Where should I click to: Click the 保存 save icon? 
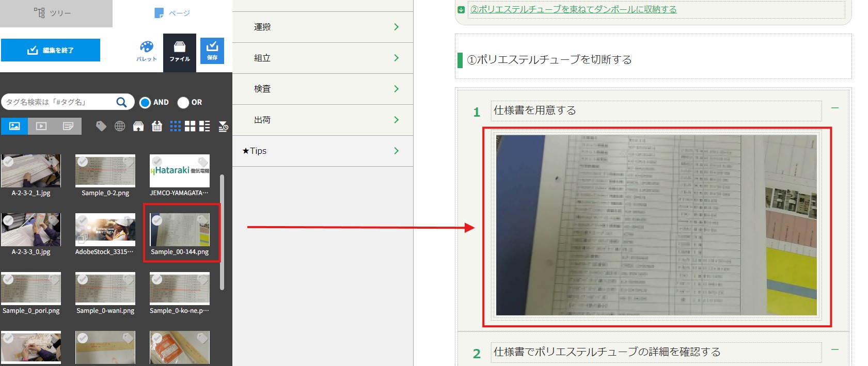(x=212, y=51)
